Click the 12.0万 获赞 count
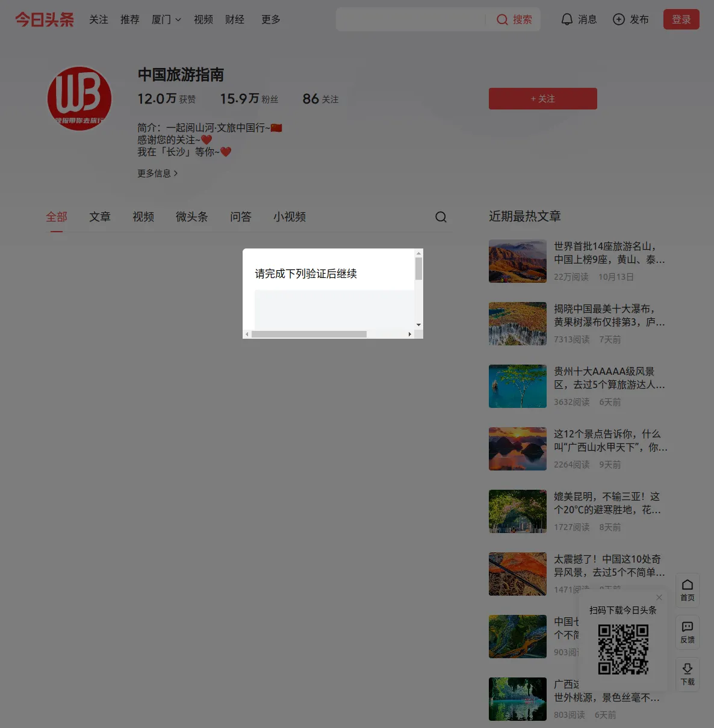 167,99
